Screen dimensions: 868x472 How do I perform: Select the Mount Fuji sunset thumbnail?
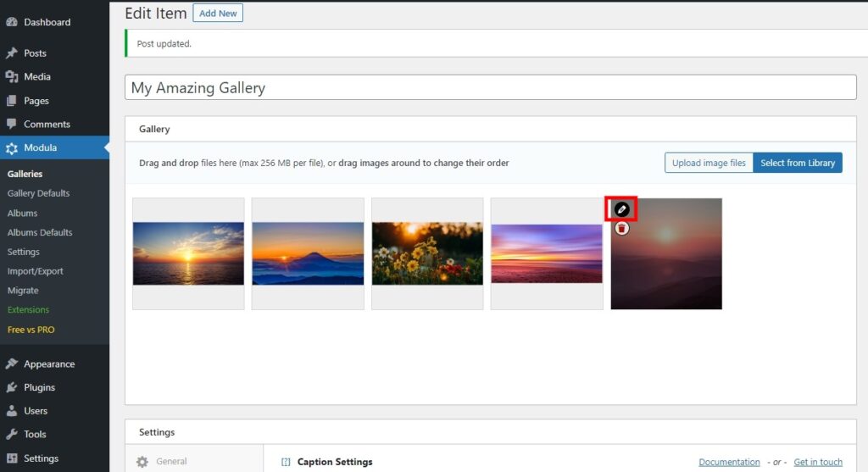[x=308, y=253]
